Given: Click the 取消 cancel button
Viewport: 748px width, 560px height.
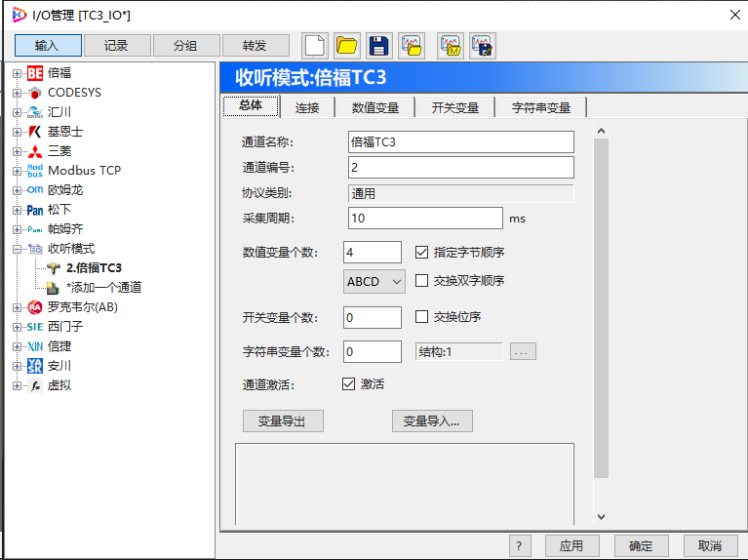Looking at the screenshot, I should point(710,545).
